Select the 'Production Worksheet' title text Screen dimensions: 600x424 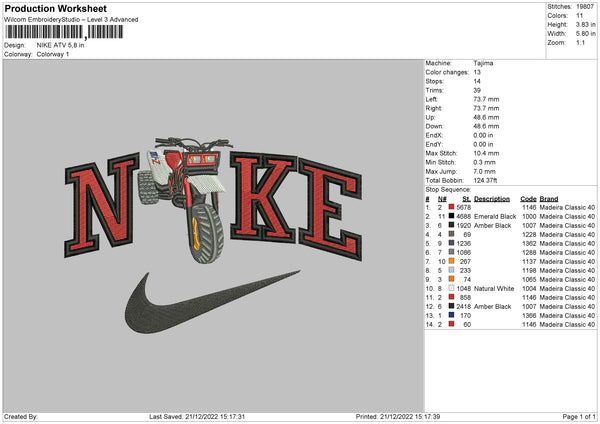[x=56, y=8]
